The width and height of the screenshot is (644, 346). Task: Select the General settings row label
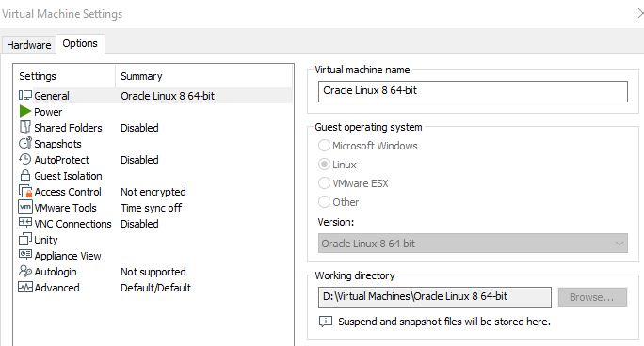click(x=52, y=96)
